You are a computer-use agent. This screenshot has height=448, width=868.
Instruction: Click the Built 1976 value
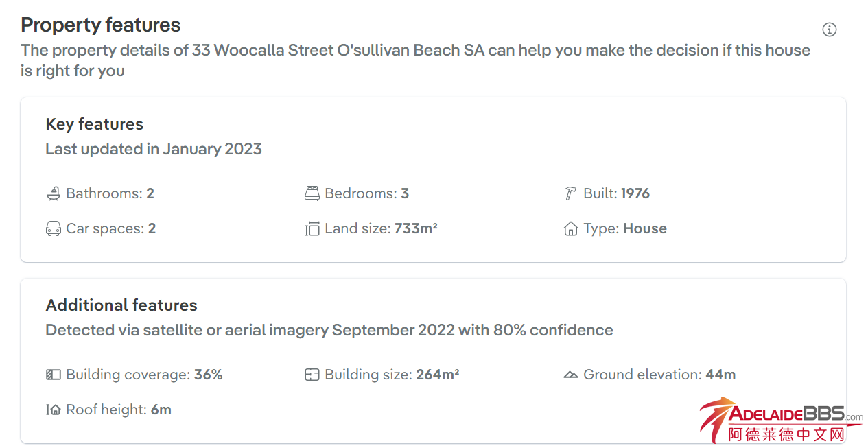coord(635,193)
